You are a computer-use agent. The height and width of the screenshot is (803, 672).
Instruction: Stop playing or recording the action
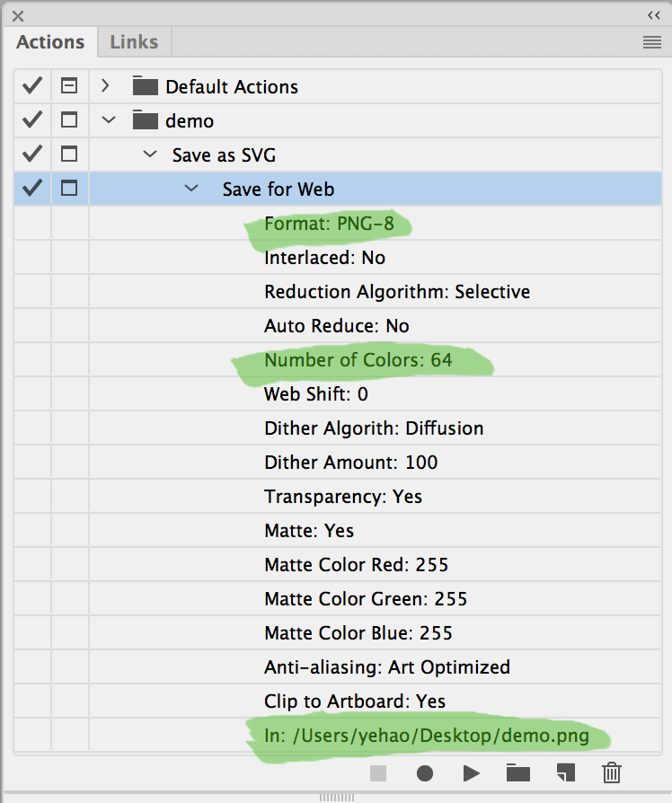378,772
